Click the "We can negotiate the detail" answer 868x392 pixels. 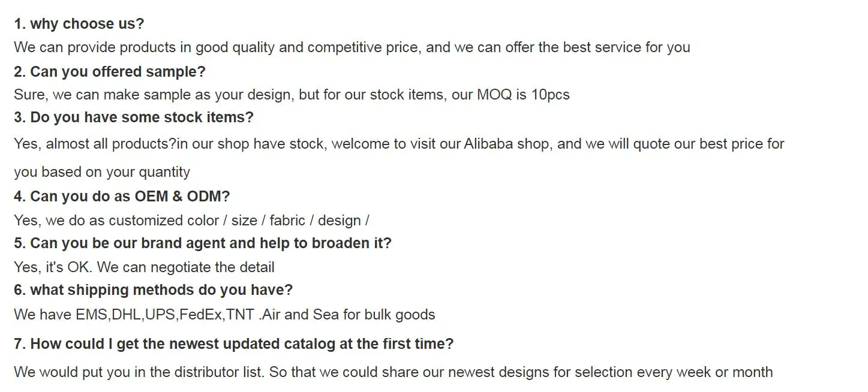tap(185, 267)
